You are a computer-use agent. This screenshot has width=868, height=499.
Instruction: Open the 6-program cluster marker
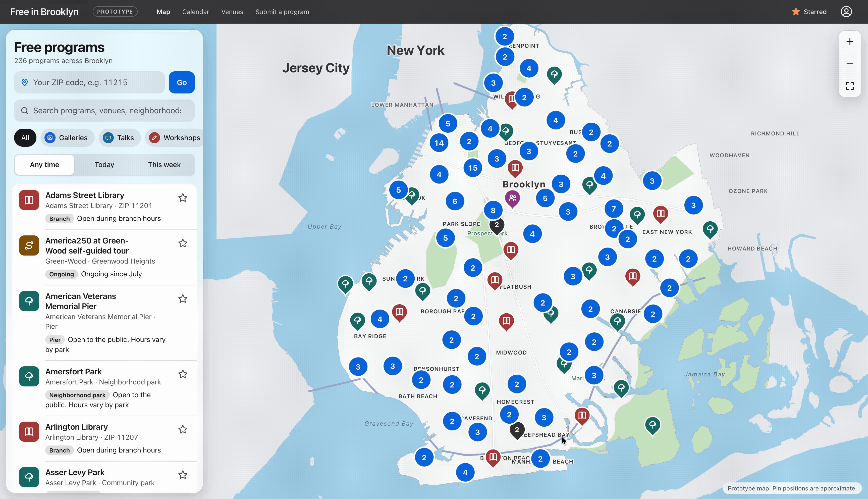point(455,201)
